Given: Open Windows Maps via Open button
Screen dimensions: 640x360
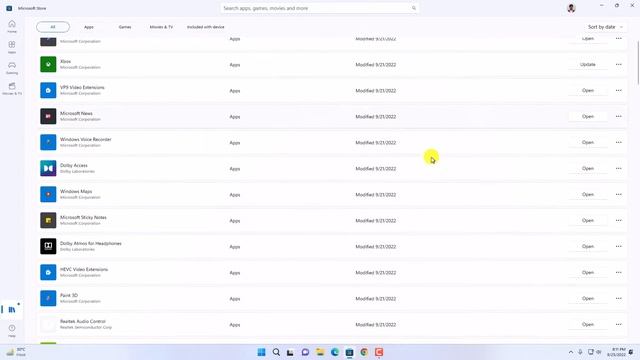Looking at the screenshot, I should tap(588, 194).
